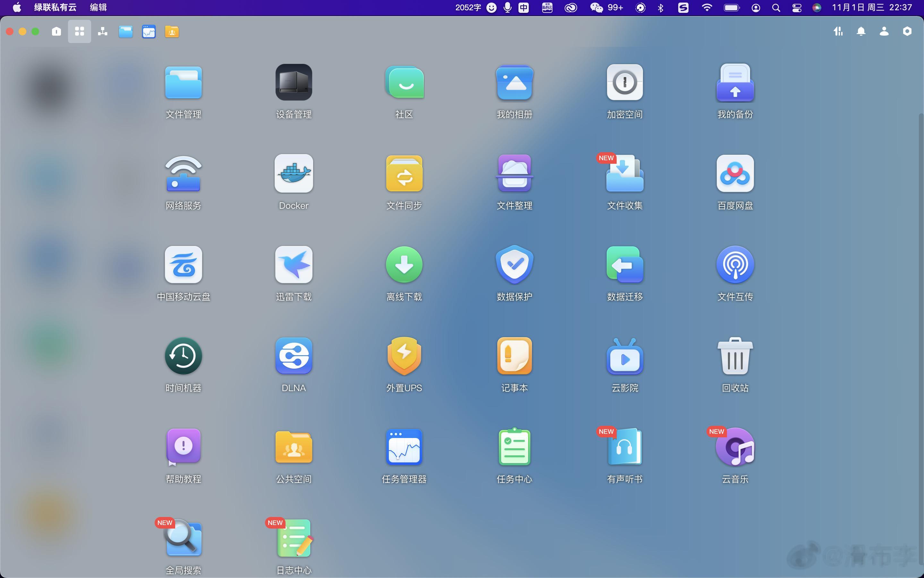Open 文件同步 file sync
This screenshot has height=578, width=924.
pyautogui.click(x=404, y=173)
